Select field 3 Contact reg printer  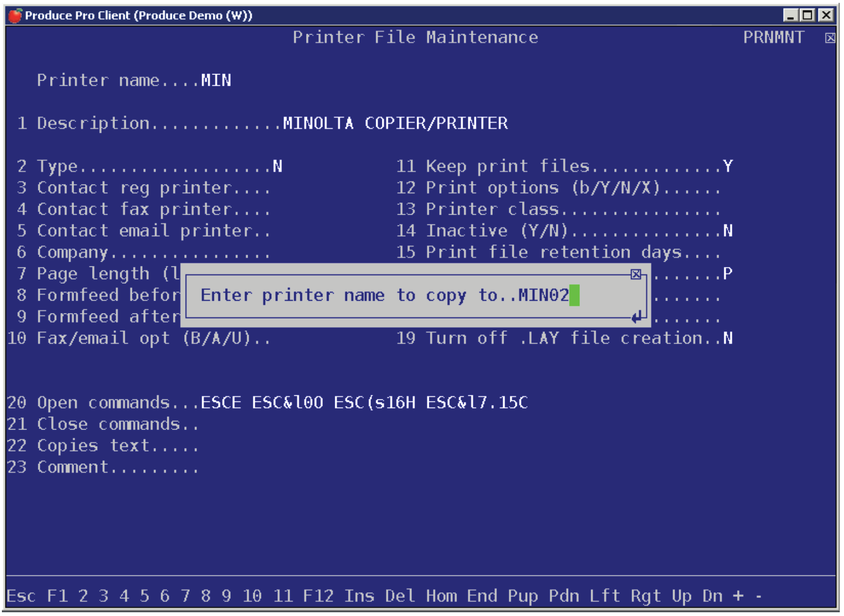point(143,188)
